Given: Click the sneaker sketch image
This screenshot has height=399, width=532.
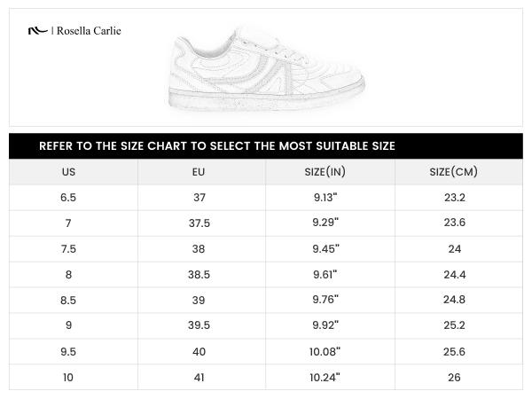Looking at the screenshot, I should tap(266, 68).
